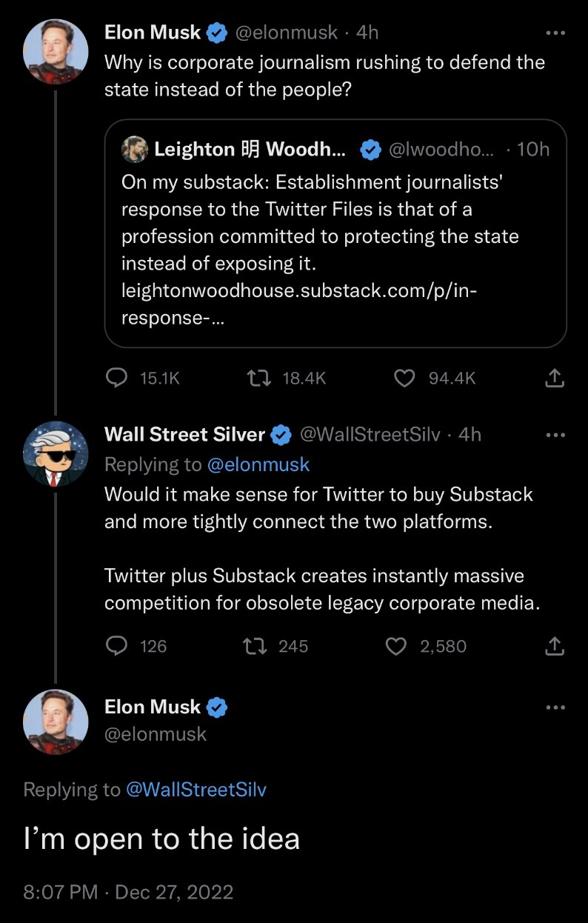Viewport: 588px width, 923px height.
Task: Retweet Wall Street Silver's Substack tweet
Action: 255,646
